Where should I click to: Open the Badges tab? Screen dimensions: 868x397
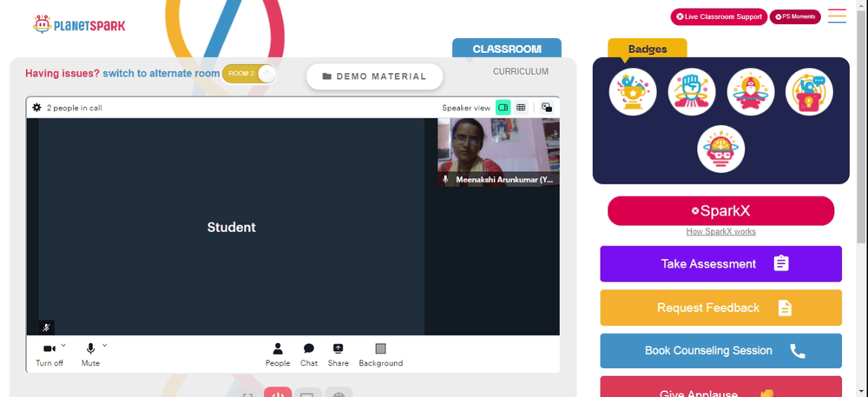(x=648, y=49)
